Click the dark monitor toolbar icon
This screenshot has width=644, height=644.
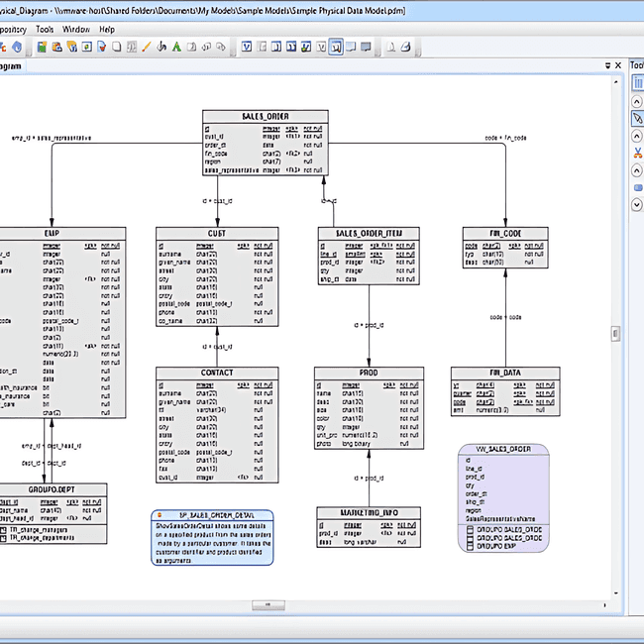click(x=366, y=47)
